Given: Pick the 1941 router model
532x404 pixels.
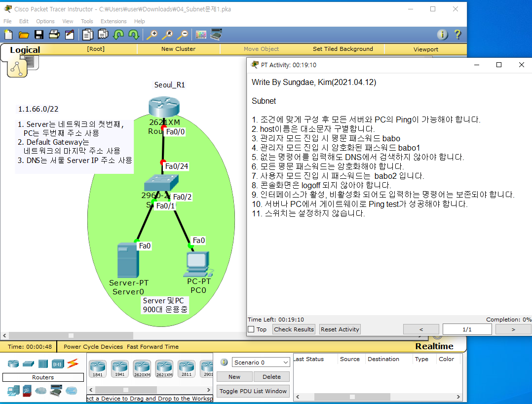Looking at the screenshot, I should [120, 369].
